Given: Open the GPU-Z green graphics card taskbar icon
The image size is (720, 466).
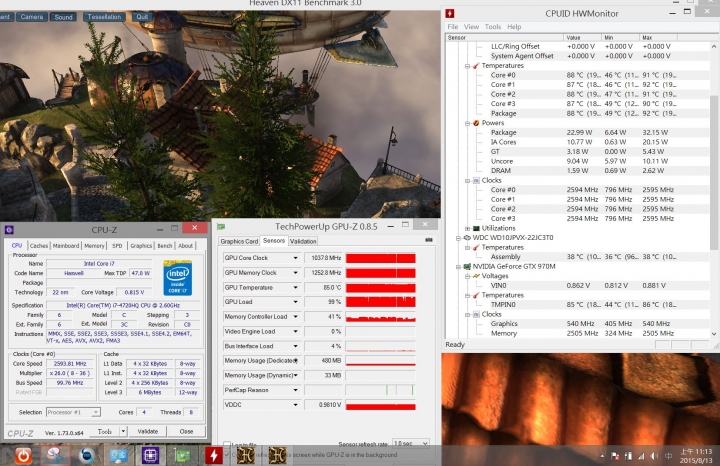Looking at the screenshot, I should [183, 455].
